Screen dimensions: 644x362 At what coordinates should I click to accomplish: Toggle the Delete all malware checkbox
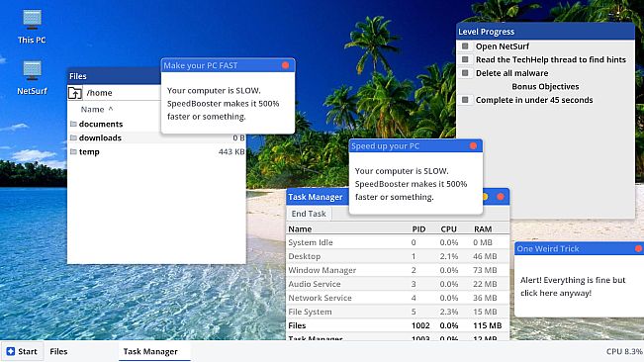[465, 73]
